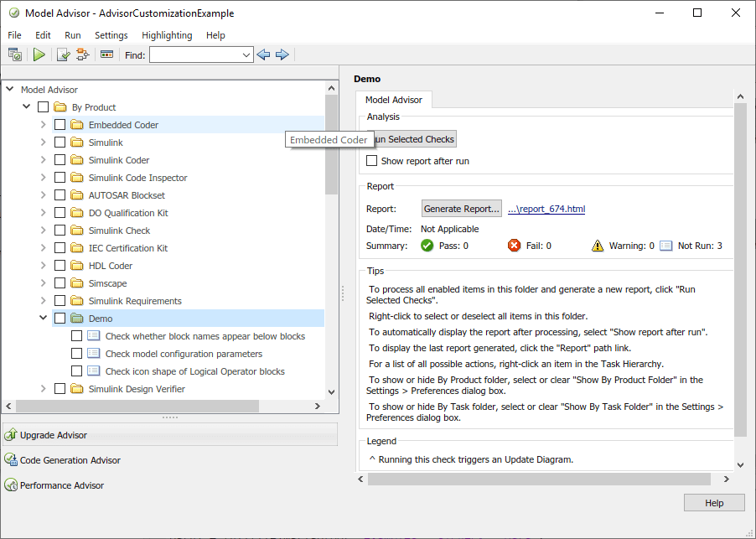Check the Demo folder checkbox
The image size is (756, 539).
pos(60,319)
